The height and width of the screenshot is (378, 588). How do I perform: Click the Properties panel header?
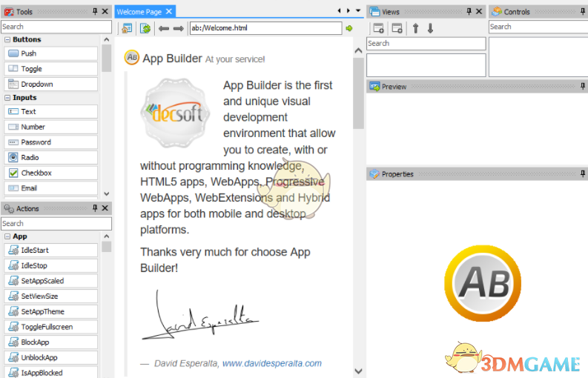pos(477,174)
